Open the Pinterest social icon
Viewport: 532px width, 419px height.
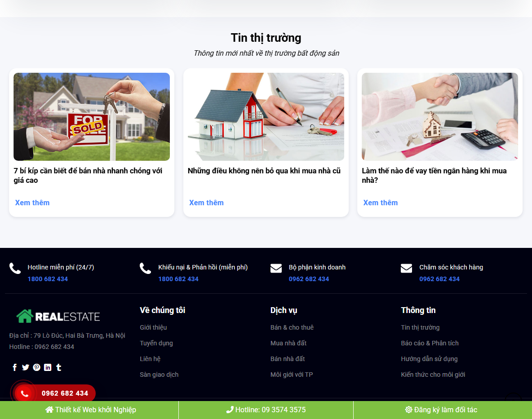pos(36,367)
